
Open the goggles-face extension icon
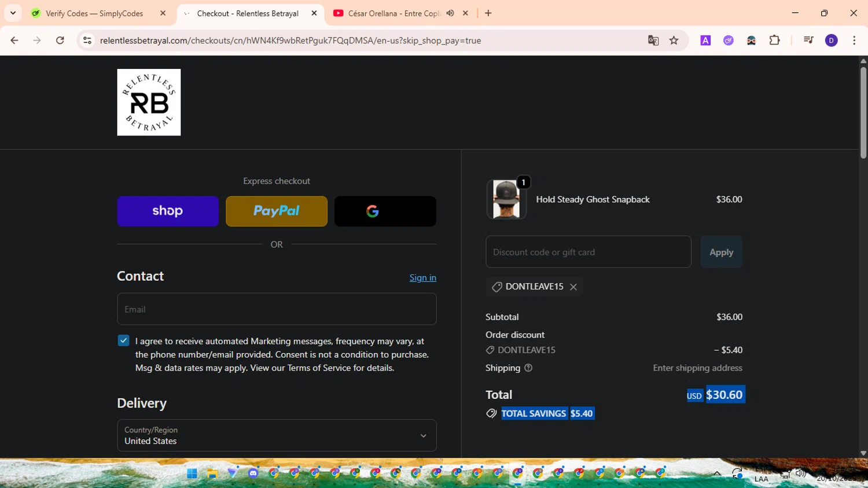tap(751, 41)
